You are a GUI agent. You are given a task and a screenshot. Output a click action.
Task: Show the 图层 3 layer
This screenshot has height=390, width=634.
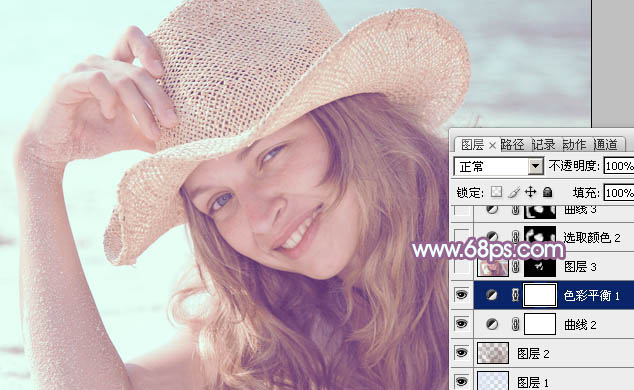pyautogui.click(x=461, y=266)
